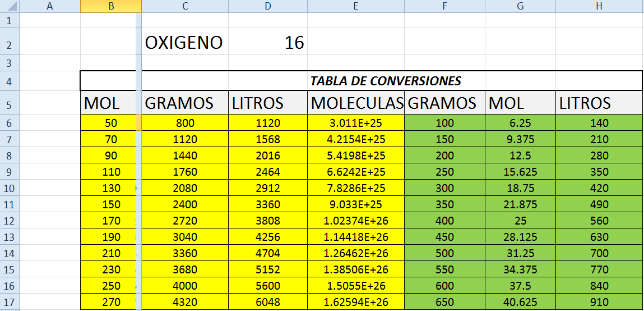Select cell showing 31.25
The image size is (644, 311).
[x=520, y=253]
